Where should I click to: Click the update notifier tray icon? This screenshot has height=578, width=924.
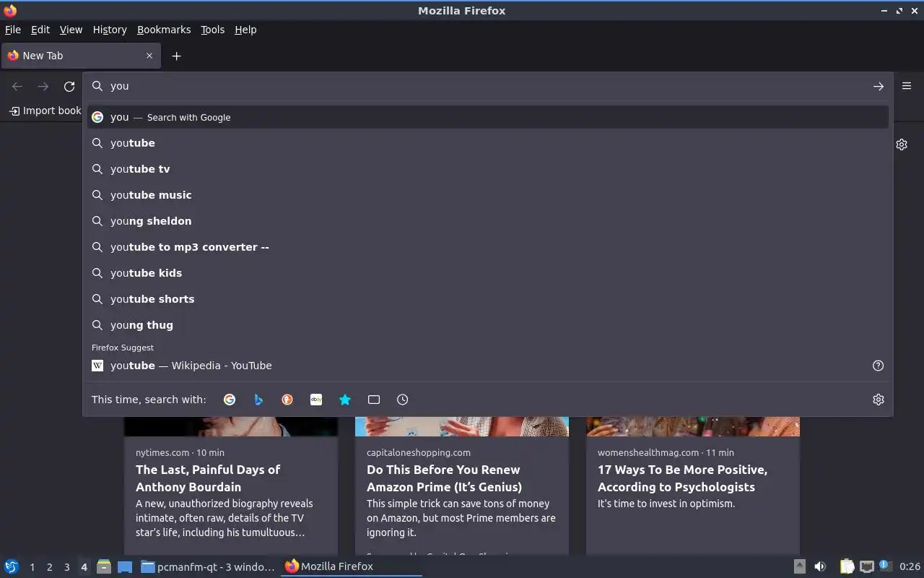(885, 566)
